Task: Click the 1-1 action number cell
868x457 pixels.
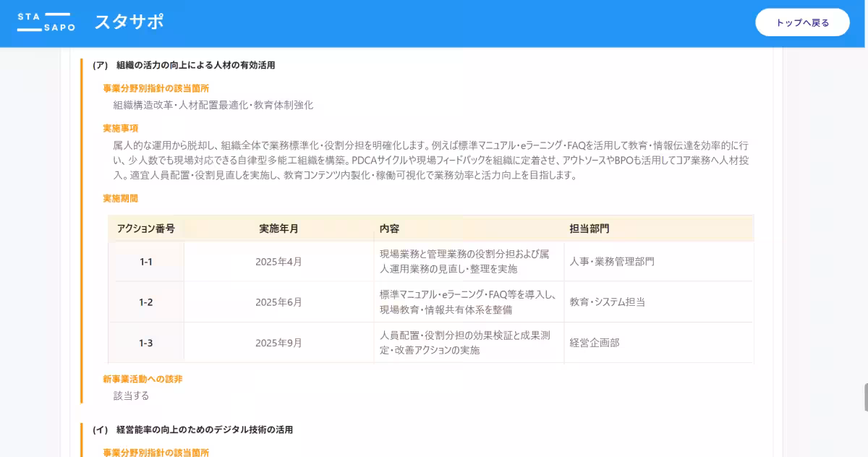Action: coord(145,261)
